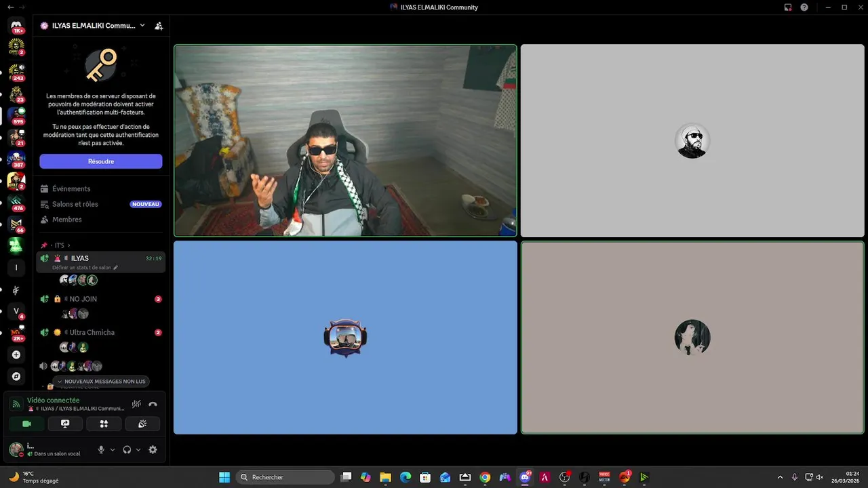Open the inbox icon in title bar
The height and width of the screenshot is (488, 868).
(788, 7)
